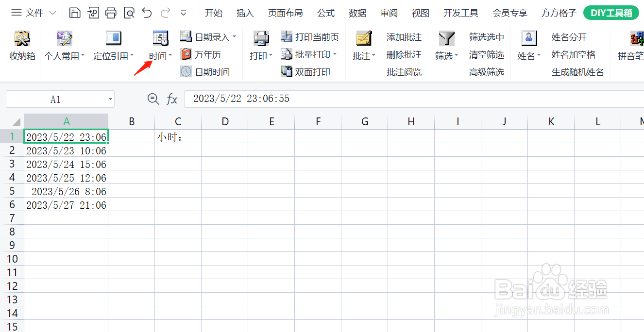
Task: Click the 批注 notepad icon
Action: (x=364, y=38)
